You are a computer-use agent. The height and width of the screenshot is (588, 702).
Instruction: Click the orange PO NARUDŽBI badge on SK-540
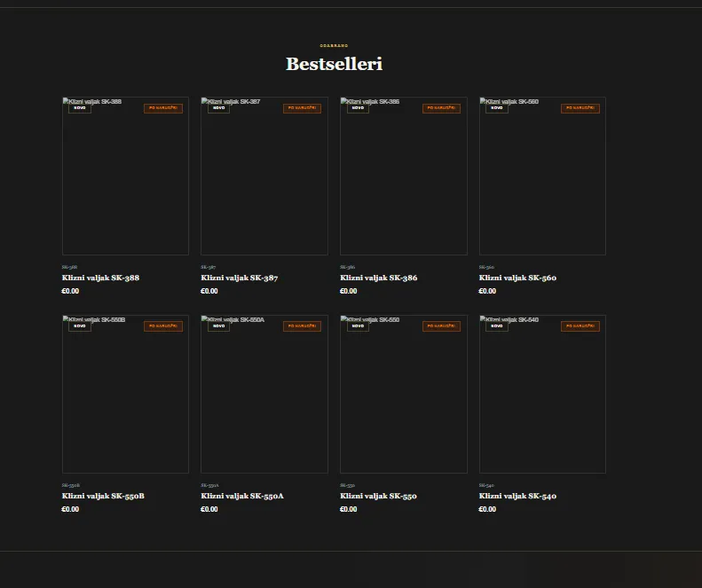(x=580, y=326)
